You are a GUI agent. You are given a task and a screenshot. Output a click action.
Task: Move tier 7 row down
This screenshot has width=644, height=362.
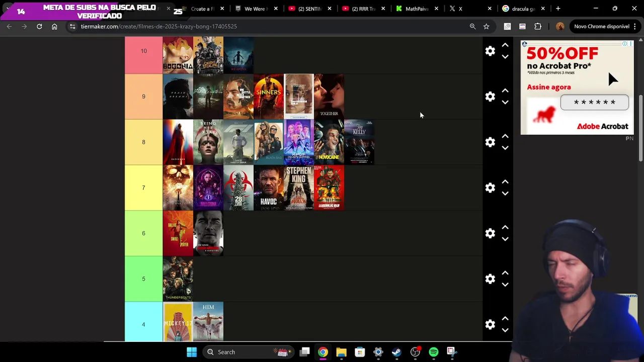[x=505, y=194]
